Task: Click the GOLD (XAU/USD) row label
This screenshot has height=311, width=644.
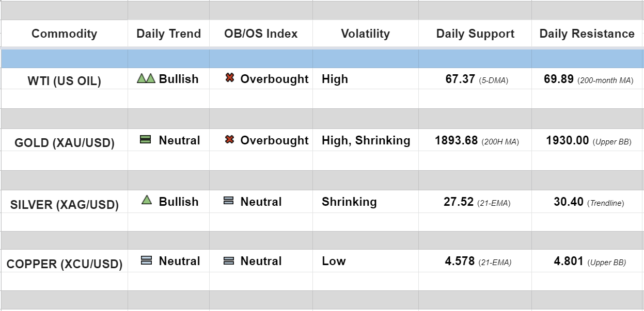Action: pyautogui.click(x=64, y=143)
